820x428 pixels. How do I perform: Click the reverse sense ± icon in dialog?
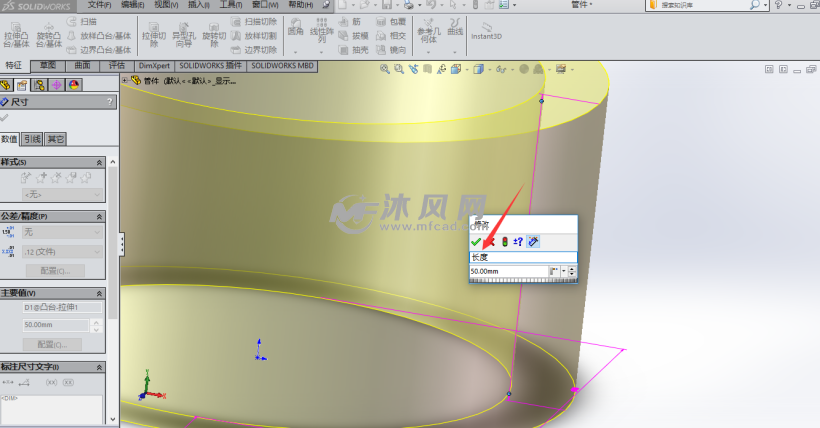[x=518, y=242]
